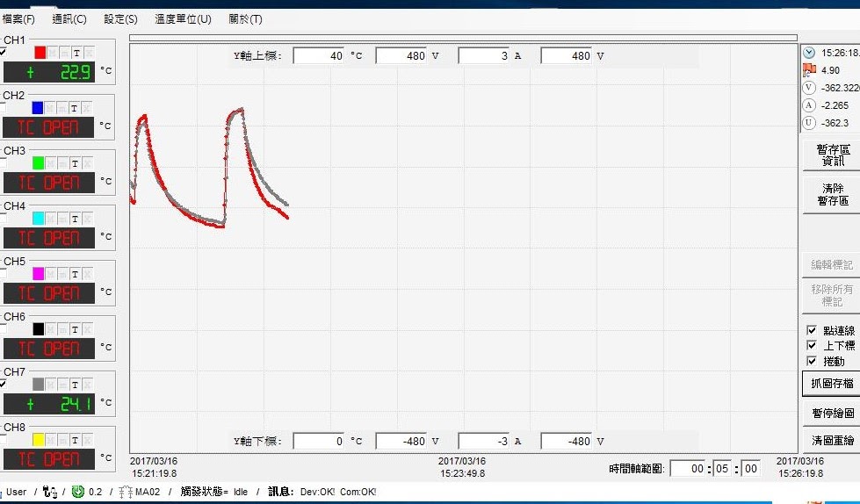Toggle the 點連線 checkbox
Image resolution: width=860 pixels, height=504 pixels.
point(812,330)
